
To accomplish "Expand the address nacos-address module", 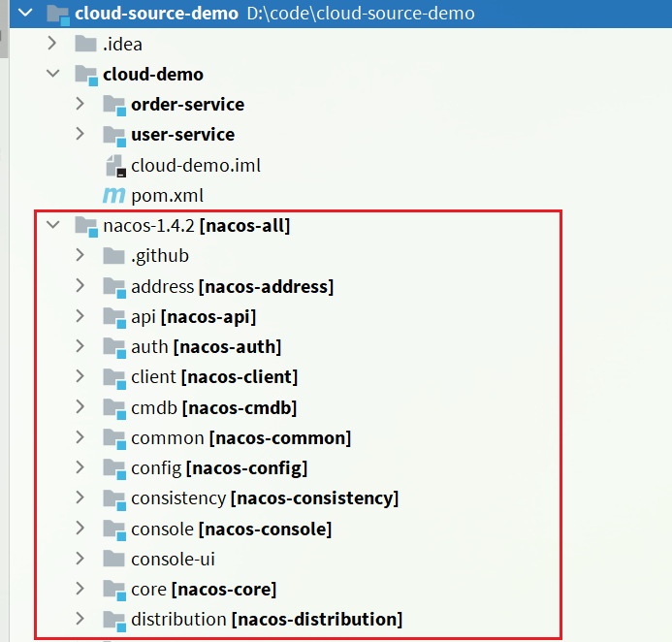I will click(81, 287).
